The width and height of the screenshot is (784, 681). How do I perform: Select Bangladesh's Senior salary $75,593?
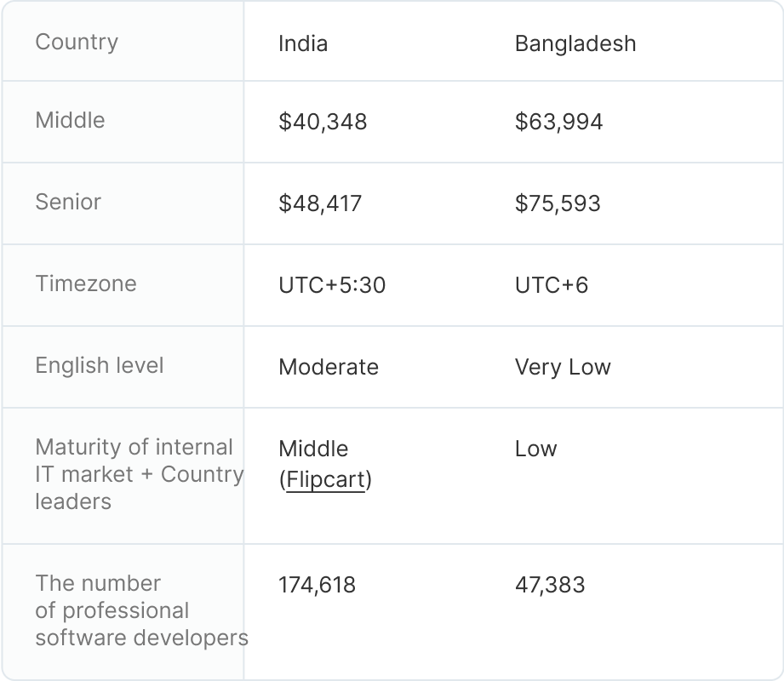(x=558, y=203)
